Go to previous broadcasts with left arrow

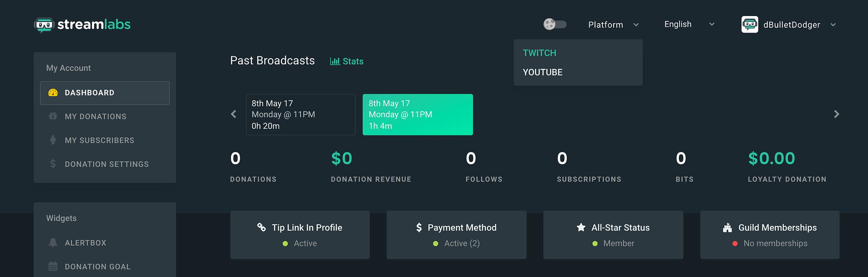tap(233, 114)
